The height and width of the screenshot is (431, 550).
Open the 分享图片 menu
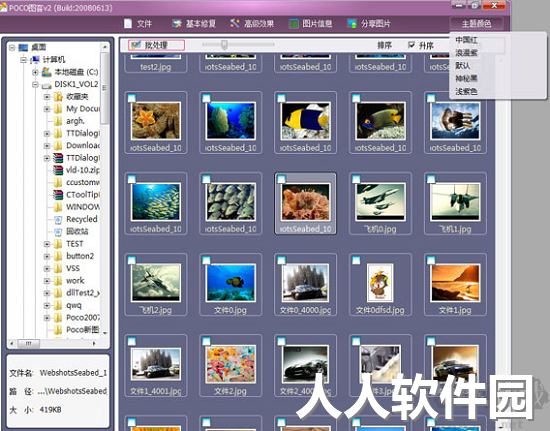click(x=369, y=23)
